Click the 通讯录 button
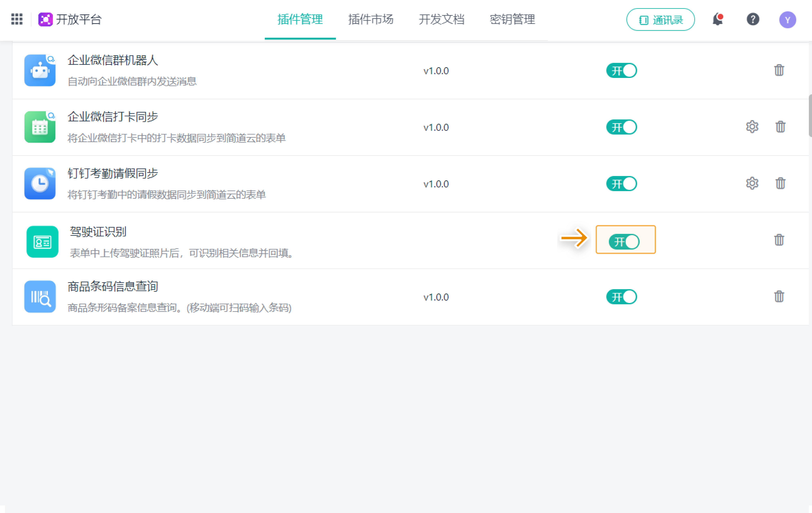The height and width of the screenshot is (513, 812). 660,20
